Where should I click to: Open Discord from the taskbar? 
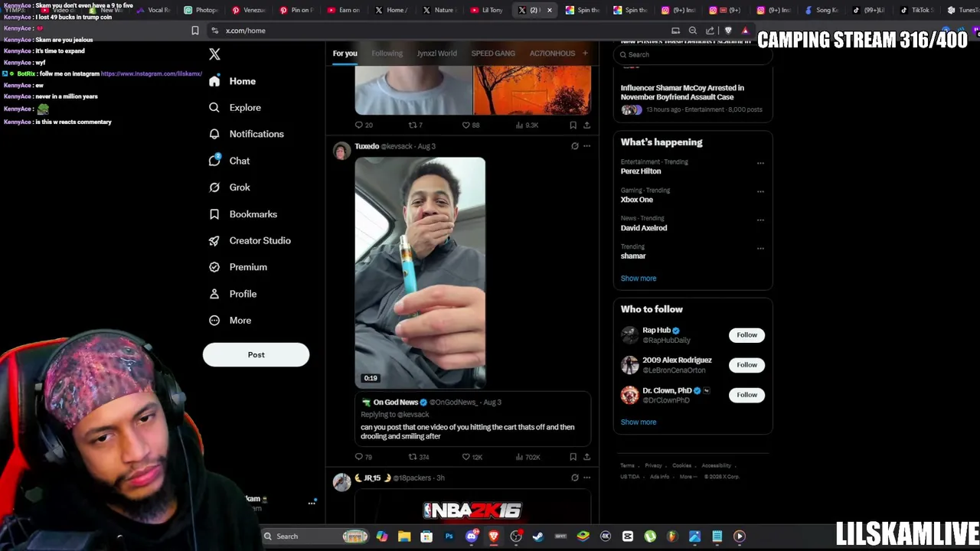pos(472,536)
